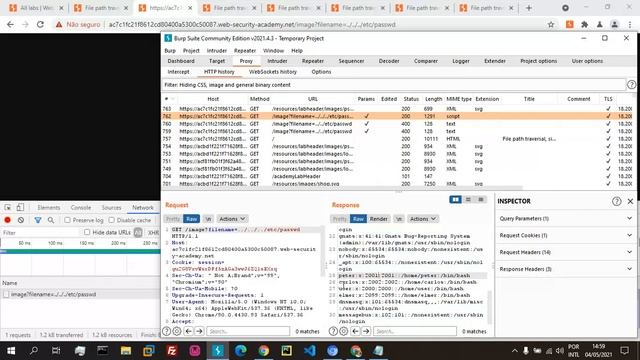This screenshot has width=640, height=360.
Task: Open the Intercept sub-tab
Action: pyautogui.click(x=178, y=71)
